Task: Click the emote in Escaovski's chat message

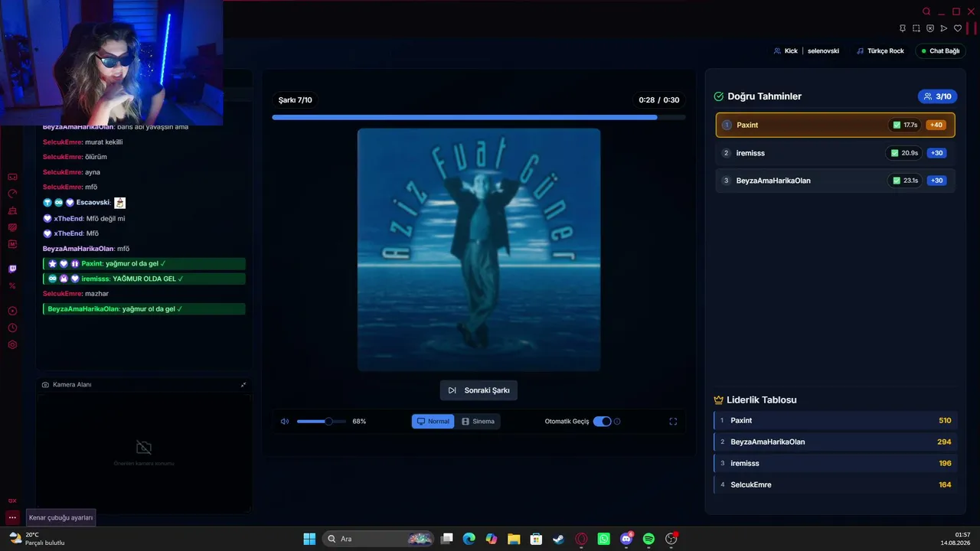Action: point(119,203)
